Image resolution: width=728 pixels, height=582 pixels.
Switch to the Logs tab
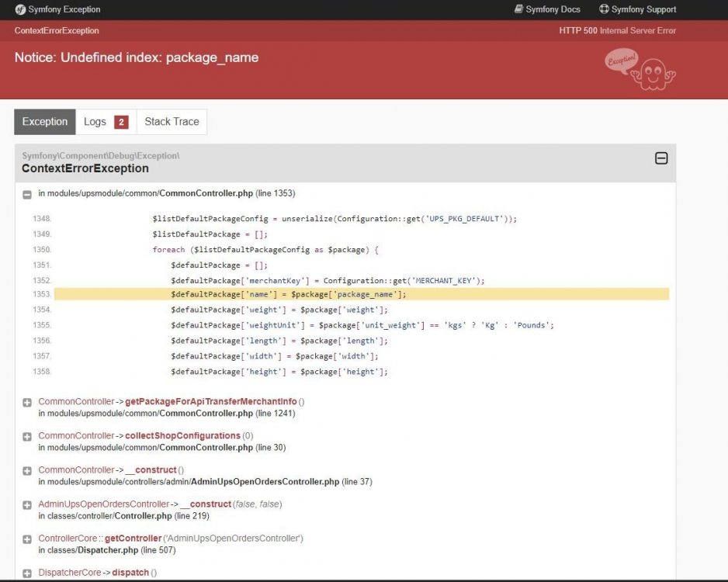pos(106,122)
